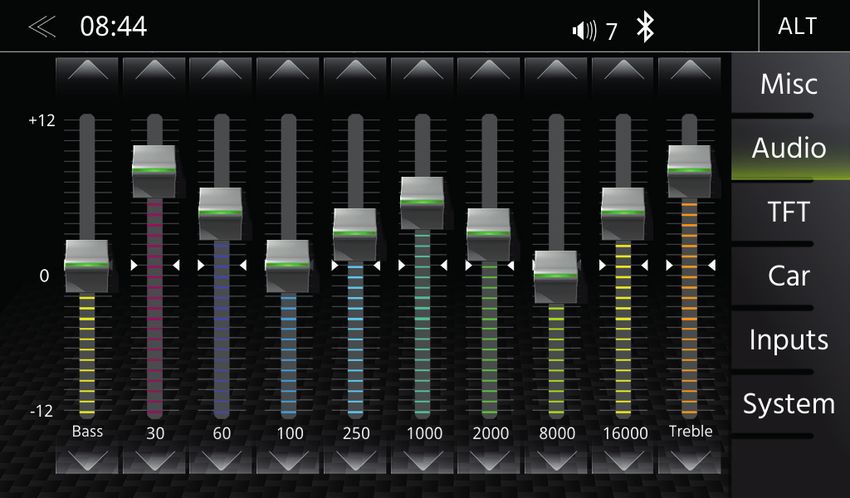Increase the 16000 Hz band up arrow
Viewport: 850px width, 498px height.
tap(623, 71)
